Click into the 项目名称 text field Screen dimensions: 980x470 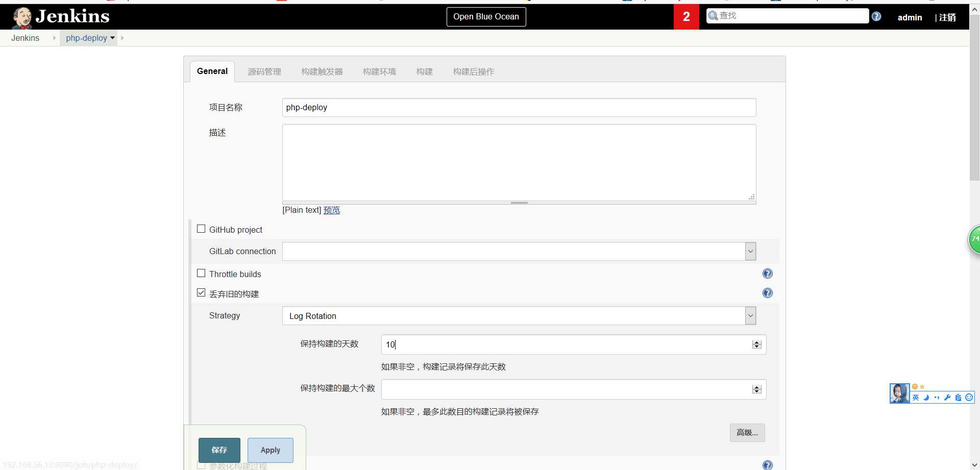click(x=519, y=107)
